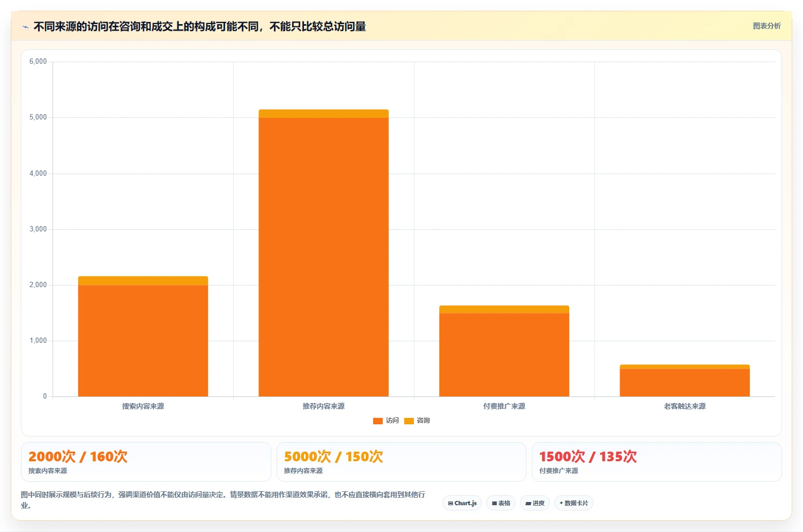Click the small blue icon before the title

[25, 27]
